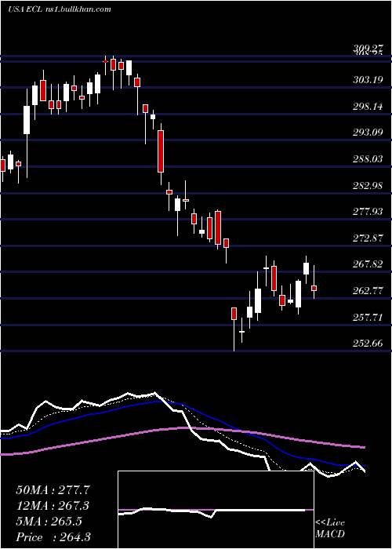Click the 12MA : 267.3 value
Image resolution: width=392 pixels, height=549 pixels.
pos(53,506)
